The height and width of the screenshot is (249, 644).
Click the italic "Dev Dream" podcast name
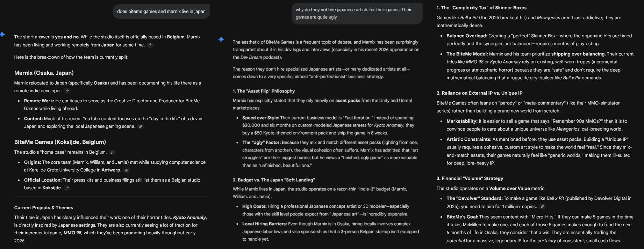(252, 57)
